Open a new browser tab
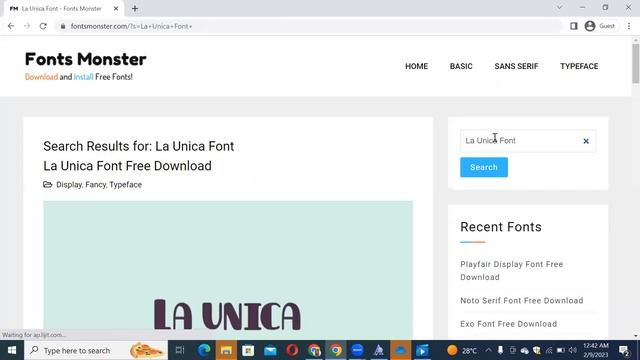The height and width of the screenshot is (360, 640). point(135,9)
